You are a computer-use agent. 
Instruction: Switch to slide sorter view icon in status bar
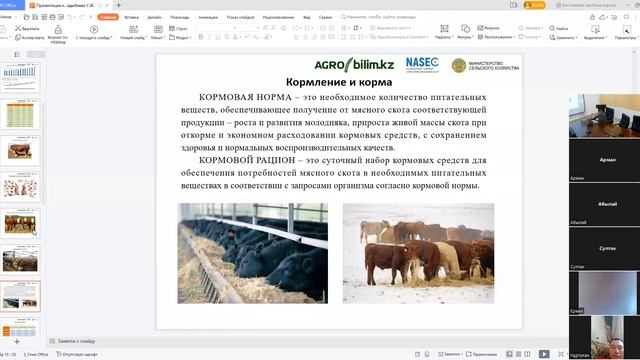(518, 354)
